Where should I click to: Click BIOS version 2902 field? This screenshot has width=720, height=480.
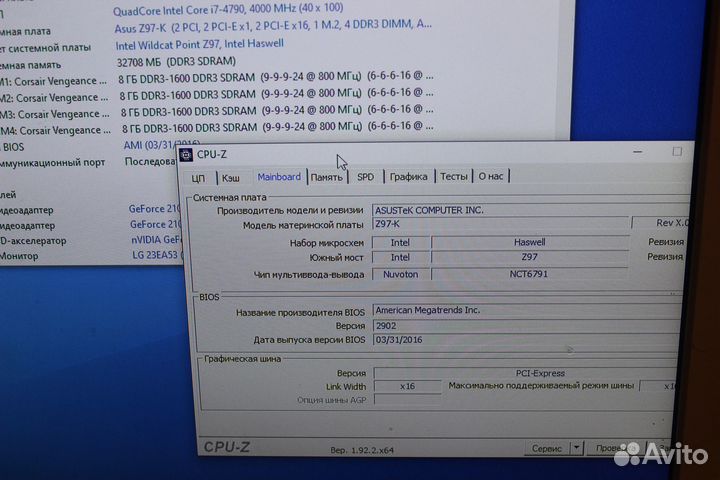coord(528,326)
